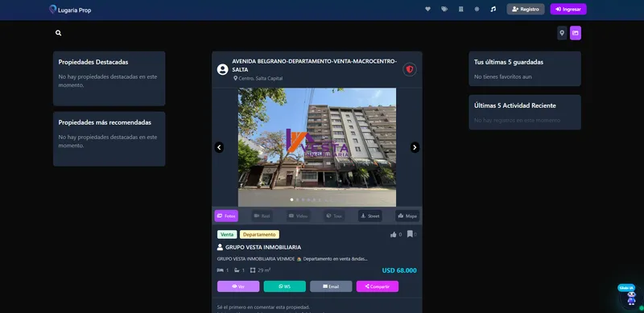The width and height of the screenshot is (644, 313).
Task: Switch to photo card view
Action: pos(576,33)
